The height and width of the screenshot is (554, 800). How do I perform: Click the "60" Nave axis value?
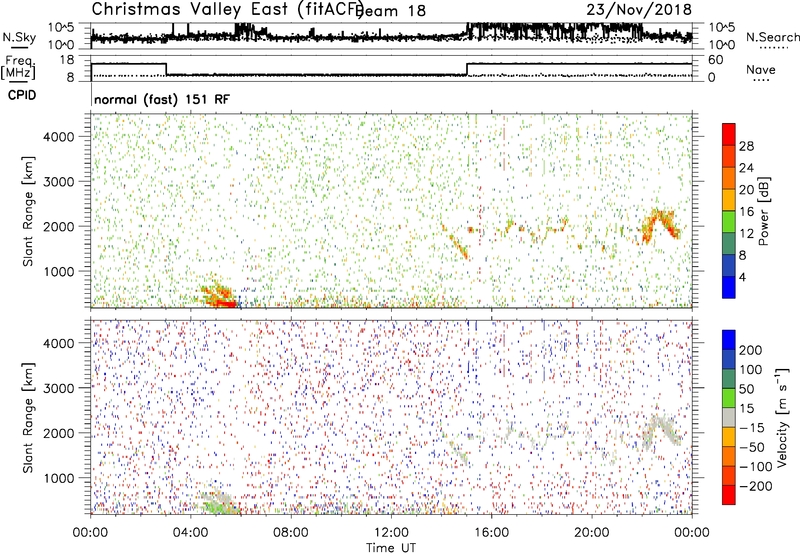point(715,60)
